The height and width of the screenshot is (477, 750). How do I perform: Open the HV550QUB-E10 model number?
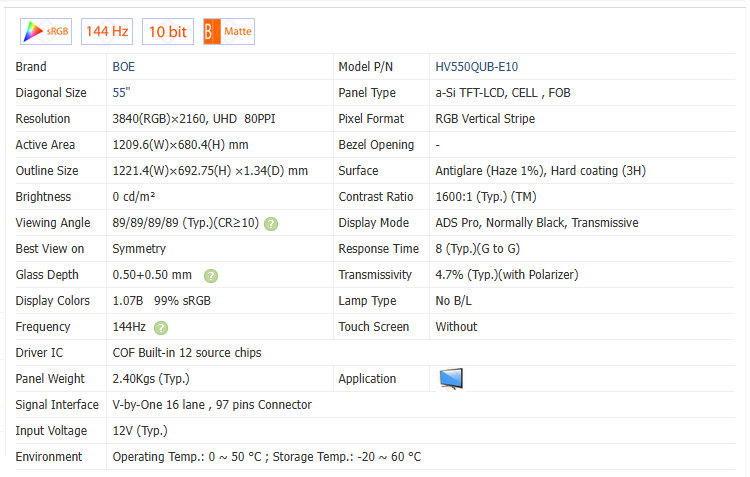tap(476, 67)
